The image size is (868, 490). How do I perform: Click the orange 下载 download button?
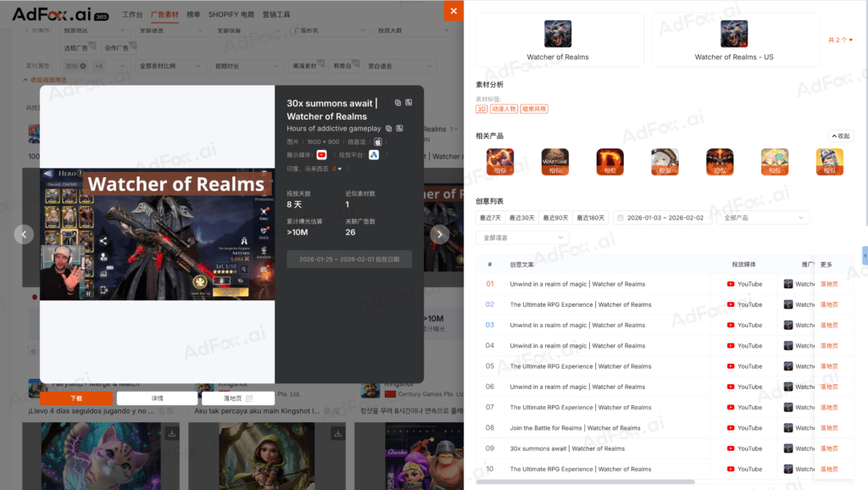[x=76, y=398]
